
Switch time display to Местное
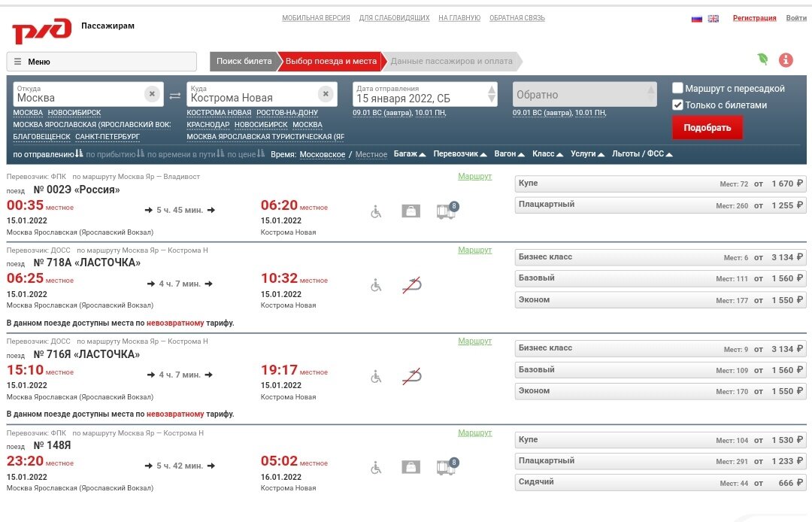click(371, 154)
